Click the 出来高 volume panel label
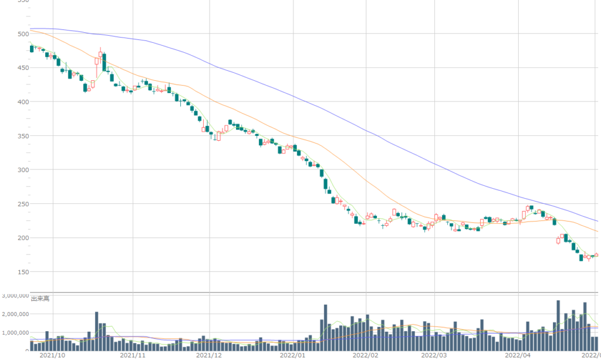 [x=40, y=298]
